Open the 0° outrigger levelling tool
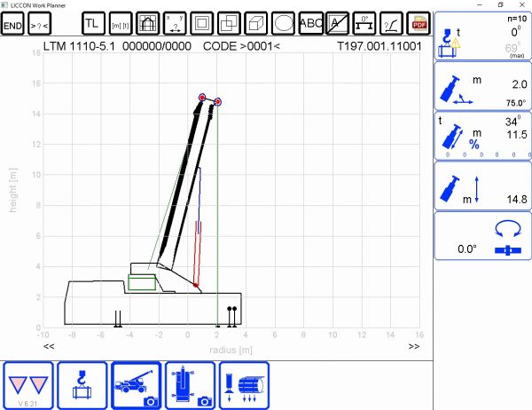 click(x=364, y=23)
